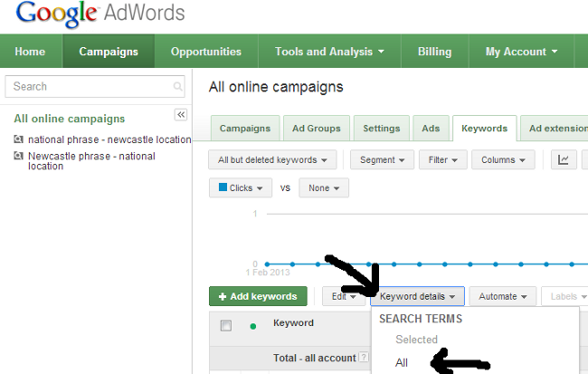Click the green status dot column header
This screenshot has width=588, height=374.
point(252,326)
